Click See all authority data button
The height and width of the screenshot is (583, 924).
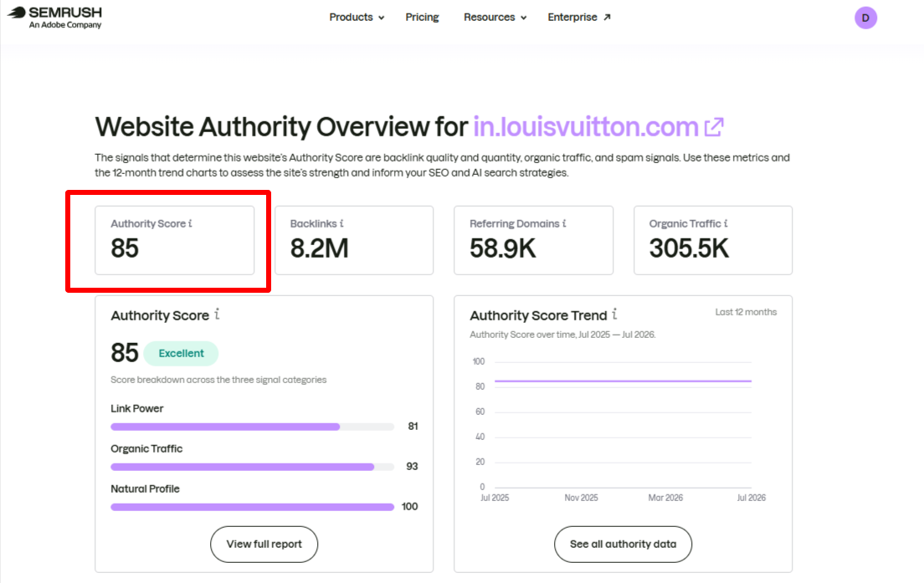pyautogui.click(x=623, y=545)
